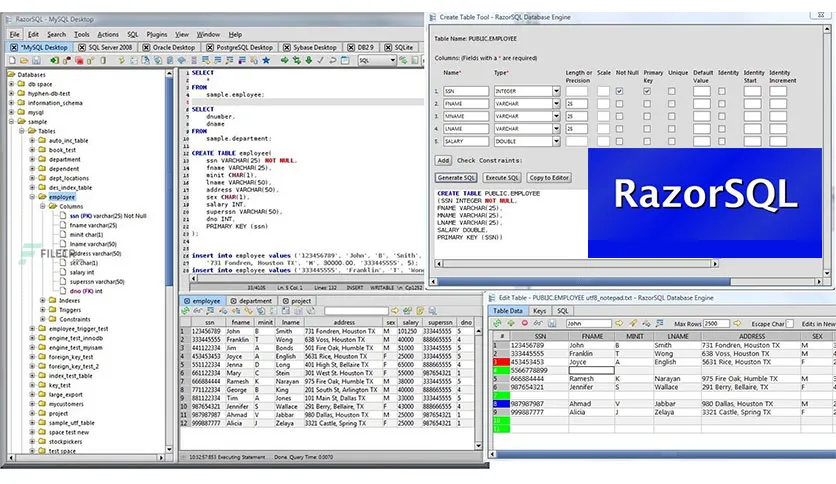The image size is (836, 484).
Task: Check Primary Key for the FNAME column
Action: tap(647, 103)
